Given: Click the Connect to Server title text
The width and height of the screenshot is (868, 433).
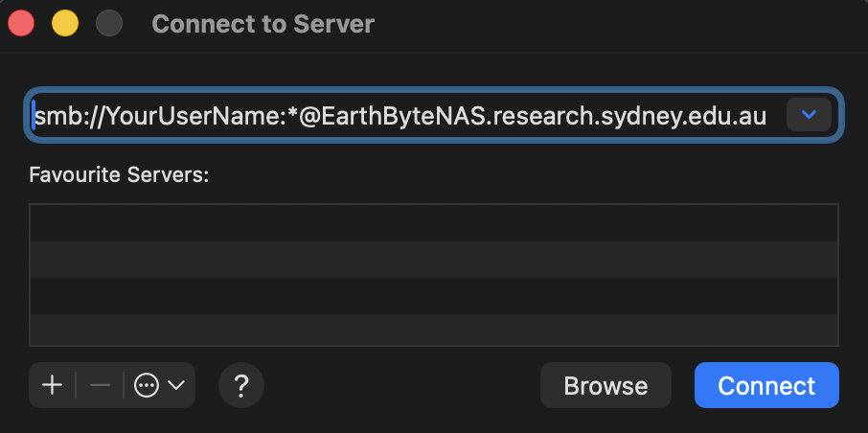Looking at the screenshot, I should coord(263,23).
